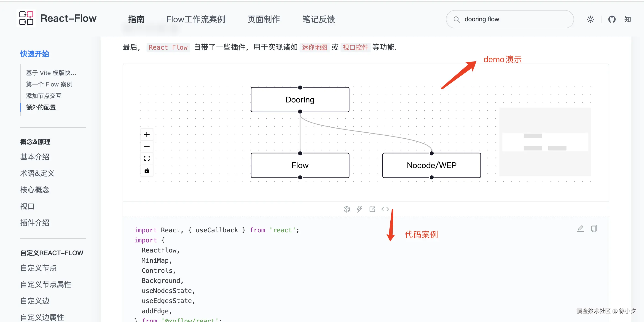The width and height of the screenshot is (644, 322).
Task: Toggle the canvas interactivity lock icon
Action: tap(147, 171)
